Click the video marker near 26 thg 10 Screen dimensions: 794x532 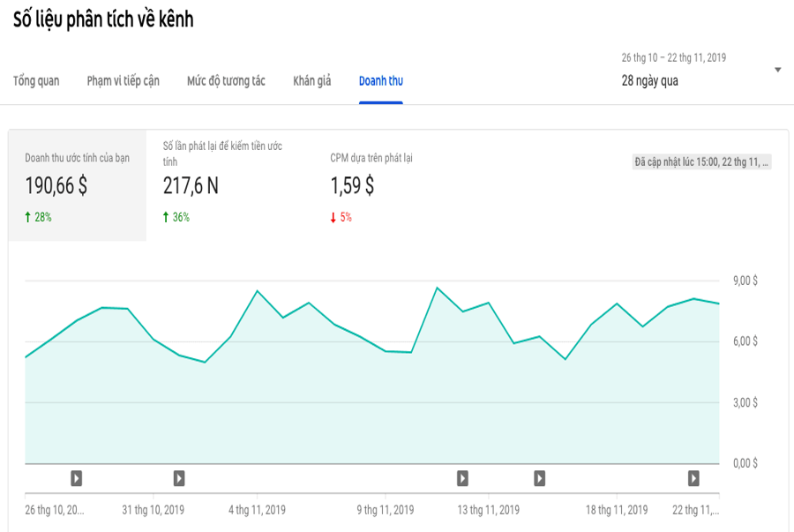coord(77,478)
